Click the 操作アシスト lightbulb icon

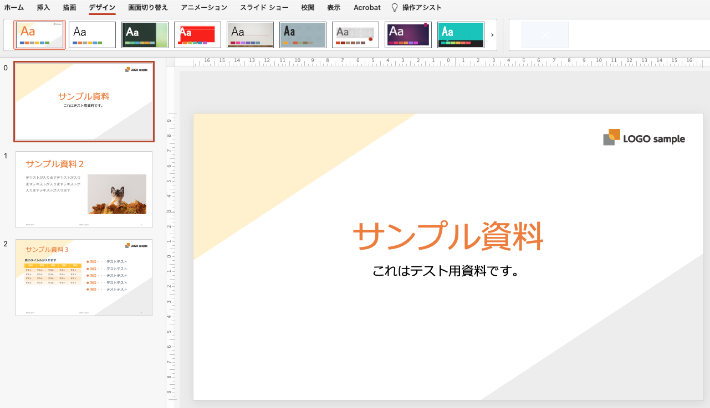coord(394,7)
